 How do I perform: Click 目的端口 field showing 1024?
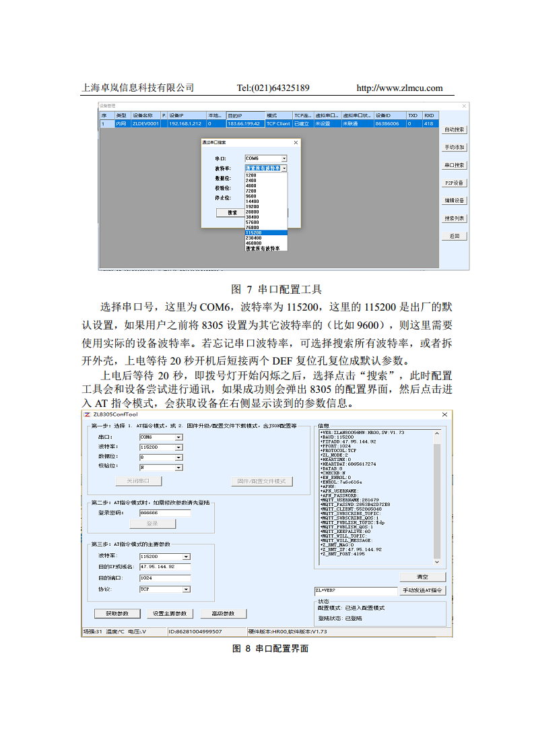(165, 578)
